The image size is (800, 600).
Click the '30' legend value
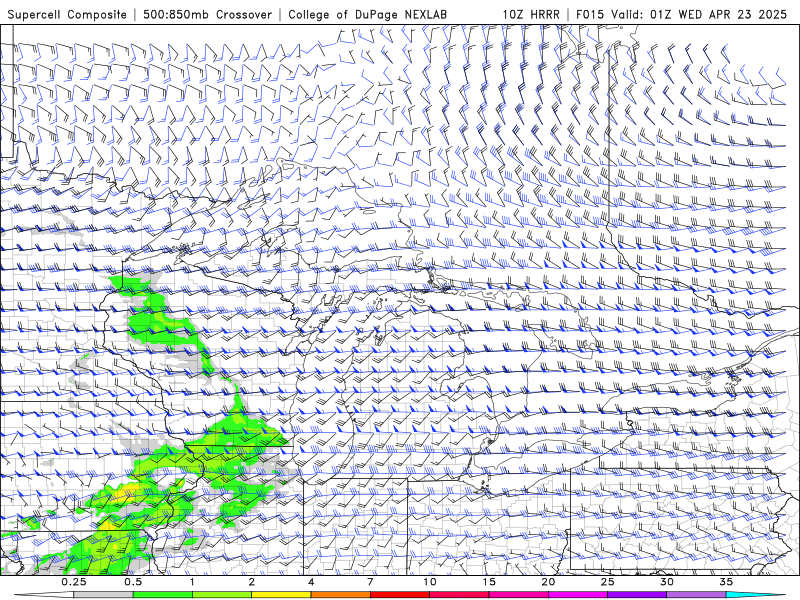pos(667,582)
